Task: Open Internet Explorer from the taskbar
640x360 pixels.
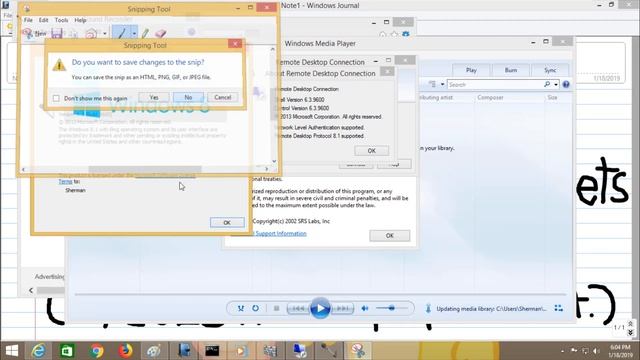Action: click(x=38, y=351)
